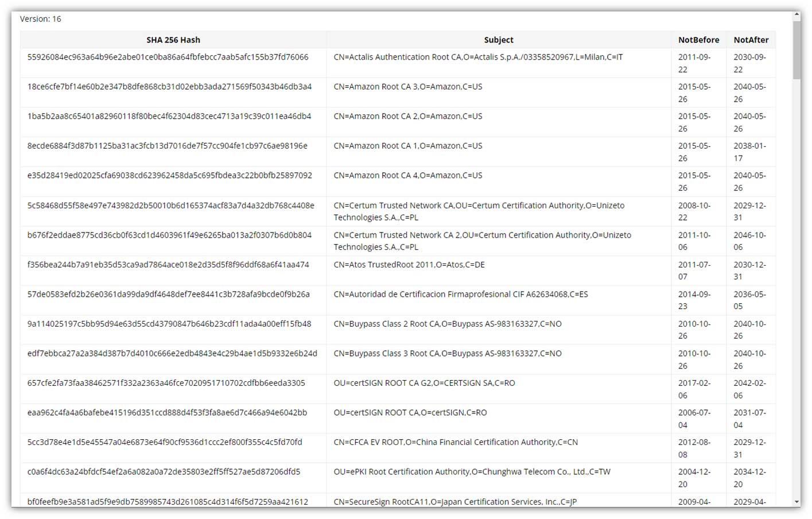Sort entries by NotBefore date
This screenshot has height=519, width=812.
698,40
